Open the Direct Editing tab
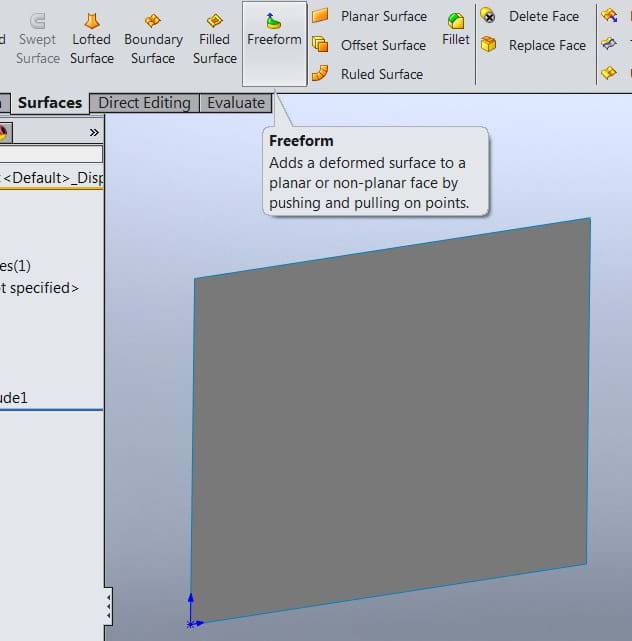The image size is (632, 641). pos(144,103)
